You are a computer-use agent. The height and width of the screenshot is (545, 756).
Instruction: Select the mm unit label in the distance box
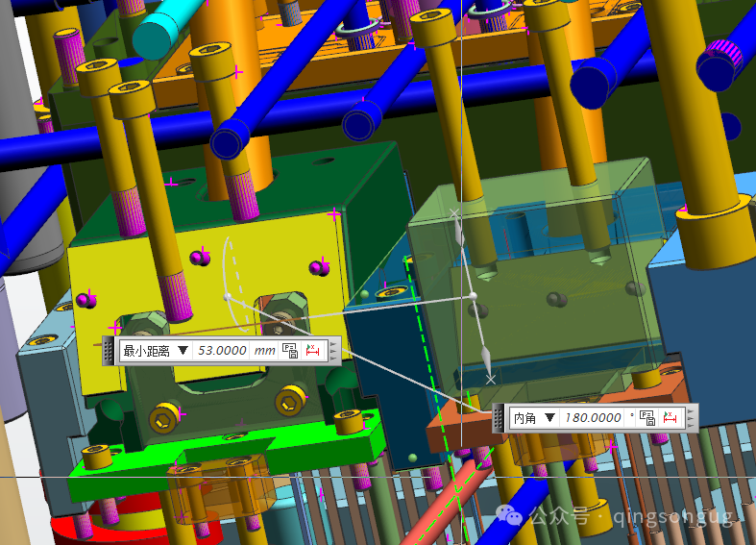[265, 351]
